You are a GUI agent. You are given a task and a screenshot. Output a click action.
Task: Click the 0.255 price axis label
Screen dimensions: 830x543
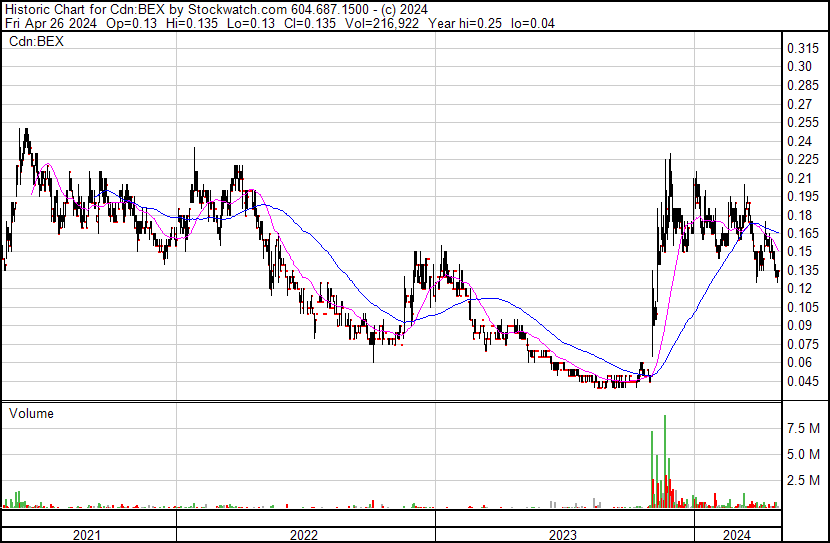pyautogui.click(x=802, y=123)
